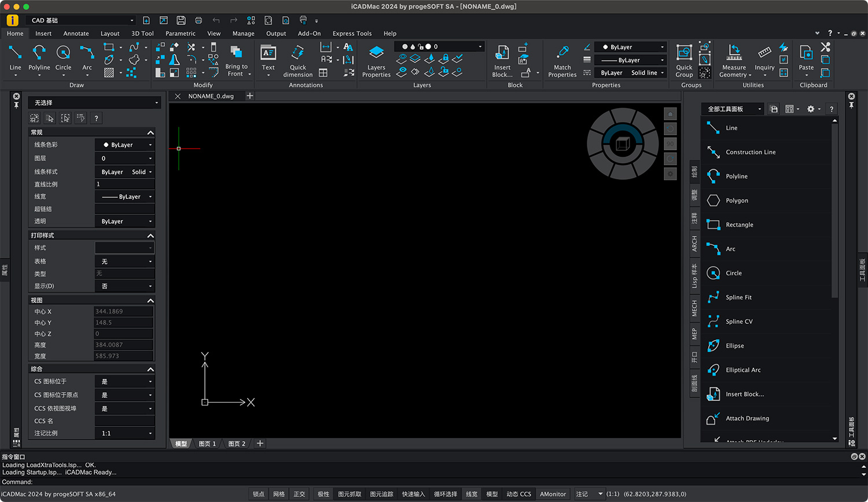Switch to the Parametric ribbon tab

pyautogui.click(x=180, y=33)
